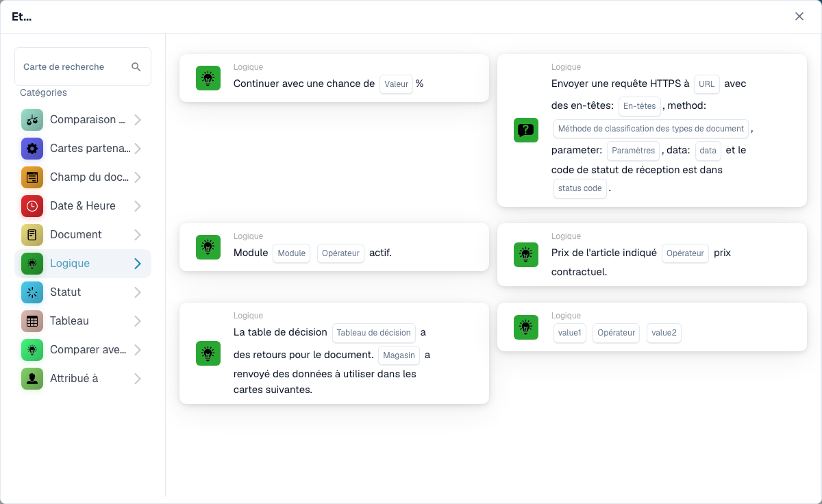This screenshot has width=822, height=504.
Task: Click Opérateur chip in the Module card
Action: [x=340, y=253]
